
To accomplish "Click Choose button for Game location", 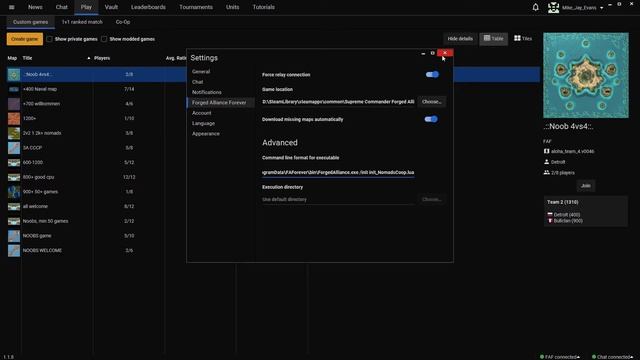I will 431,102.
